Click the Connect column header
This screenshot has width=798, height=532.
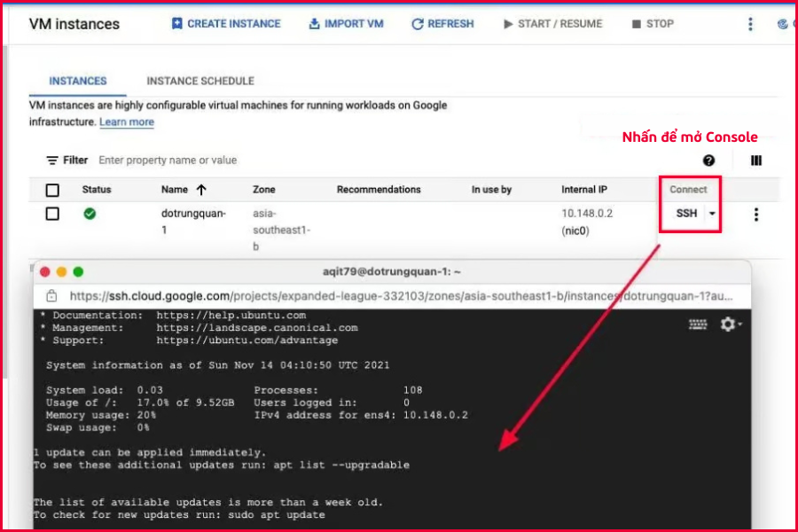[x=688, y=190]
